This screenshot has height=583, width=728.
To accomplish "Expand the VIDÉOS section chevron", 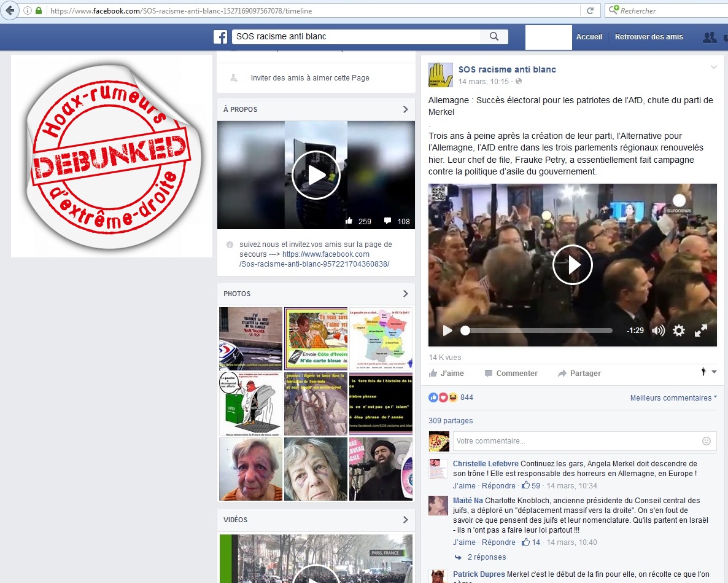I will tap(405, 519).
